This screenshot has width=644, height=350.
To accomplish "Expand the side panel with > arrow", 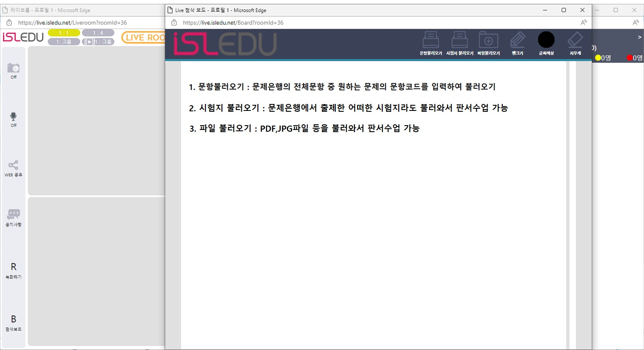I will 639,37.
